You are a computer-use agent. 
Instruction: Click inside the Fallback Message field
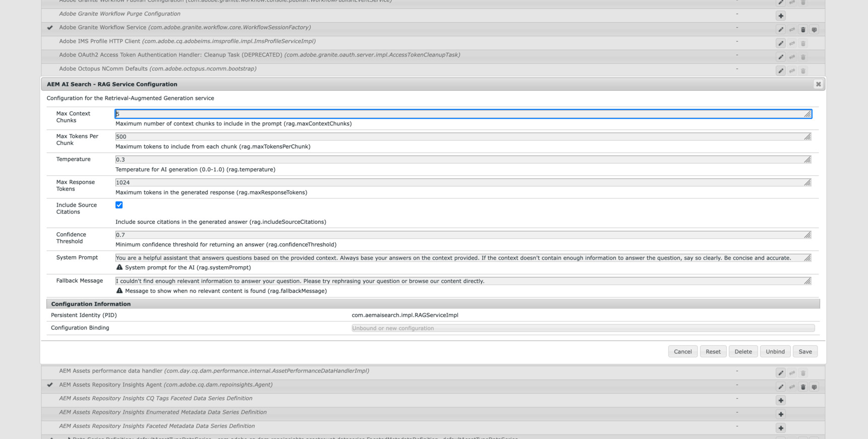point(463,281)
